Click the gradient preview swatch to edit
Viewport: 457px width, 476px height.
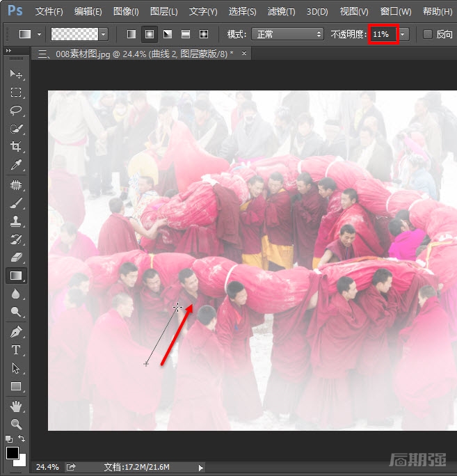coord(74,34)
